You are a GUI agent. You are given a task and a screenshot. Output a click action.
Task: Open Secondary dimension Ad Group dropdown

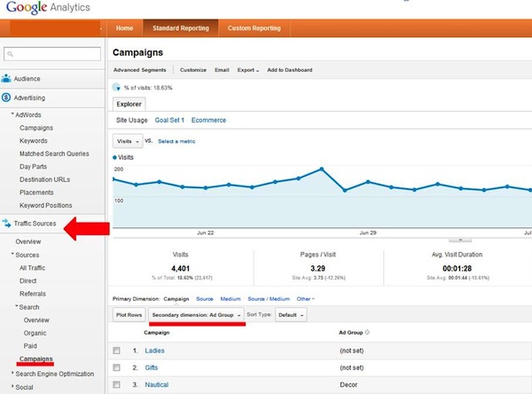pyautogui.click(x=196, y=315)
